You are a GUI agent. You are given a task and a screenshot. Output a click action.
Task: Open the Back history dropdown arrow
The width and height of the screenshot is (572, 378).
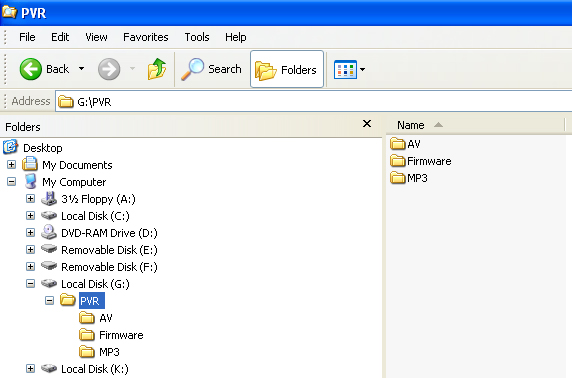pyautogui.click(x=82, y=69)
